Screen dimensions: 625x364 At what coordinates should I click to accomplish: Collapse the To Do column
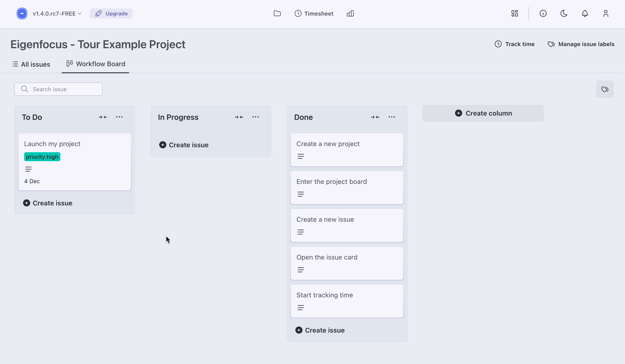click(x=103, y=117)
